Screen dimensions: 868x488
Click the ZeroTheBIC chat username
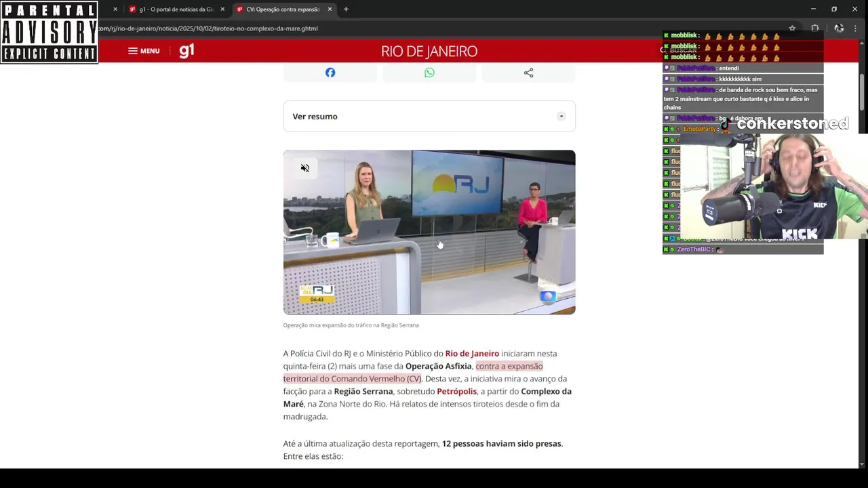point(694,249)
